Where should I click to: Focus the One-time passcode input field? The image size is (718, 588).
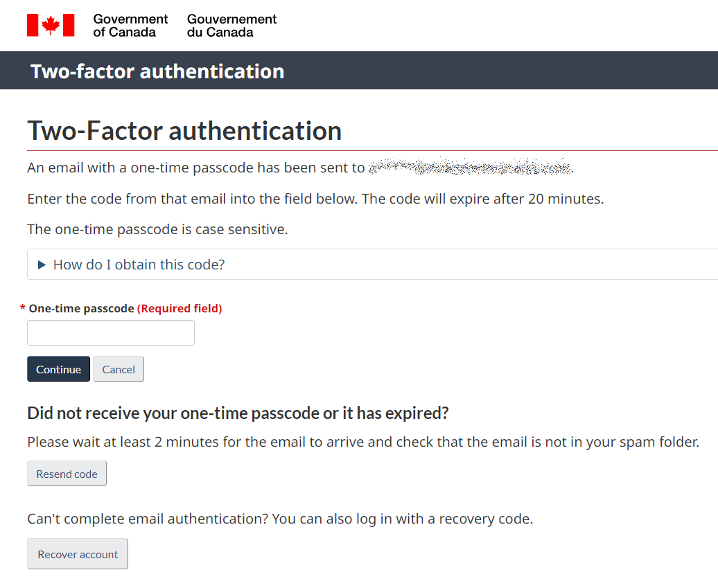point(111,332)
